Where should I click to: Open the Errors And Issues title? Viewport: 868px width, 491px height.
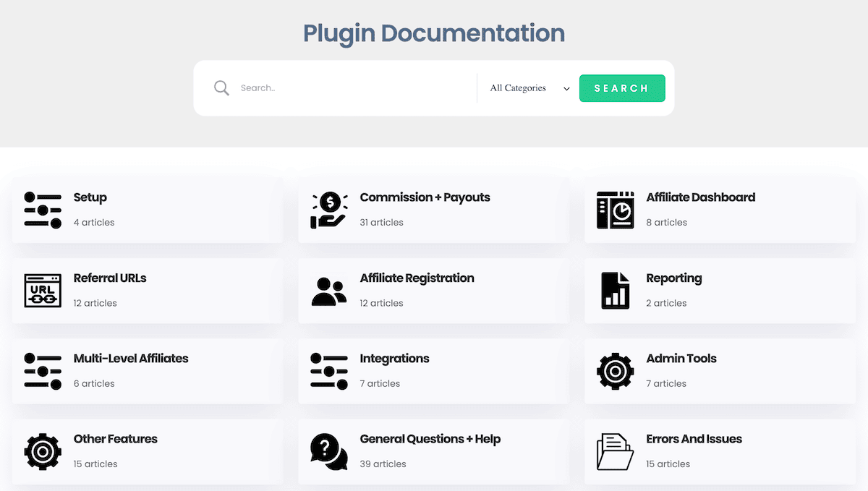(x=694, y=439)
